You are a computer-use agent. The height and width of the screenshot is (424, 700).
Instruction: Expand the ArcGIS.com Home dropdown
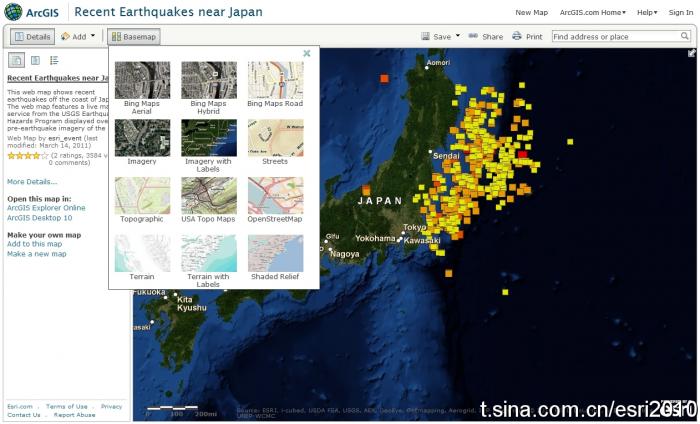(592, 12)
